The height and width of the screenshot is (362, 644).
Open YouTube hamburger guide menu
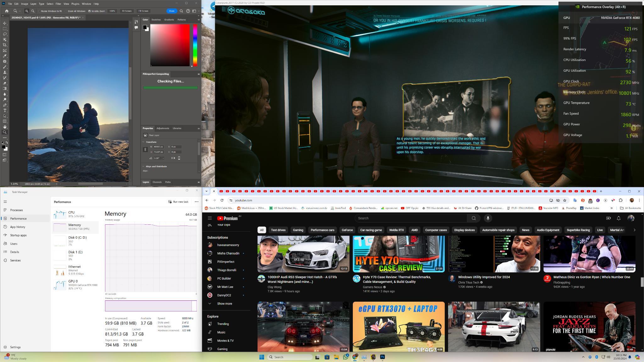tap(210, 218)
